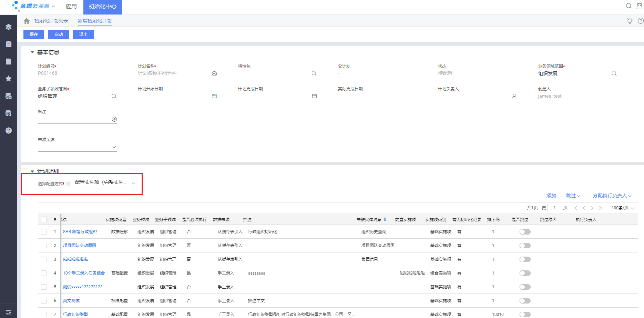
Task: Open the calendar picker for 计划开始日期
Action: point(214,96)
